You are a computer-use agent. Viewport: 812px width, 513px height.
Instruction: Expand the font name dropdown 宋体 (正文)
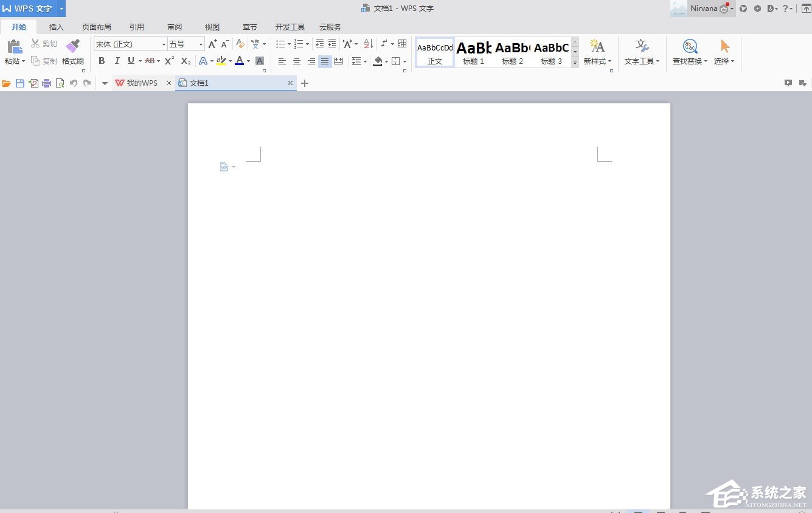point(164,44)
